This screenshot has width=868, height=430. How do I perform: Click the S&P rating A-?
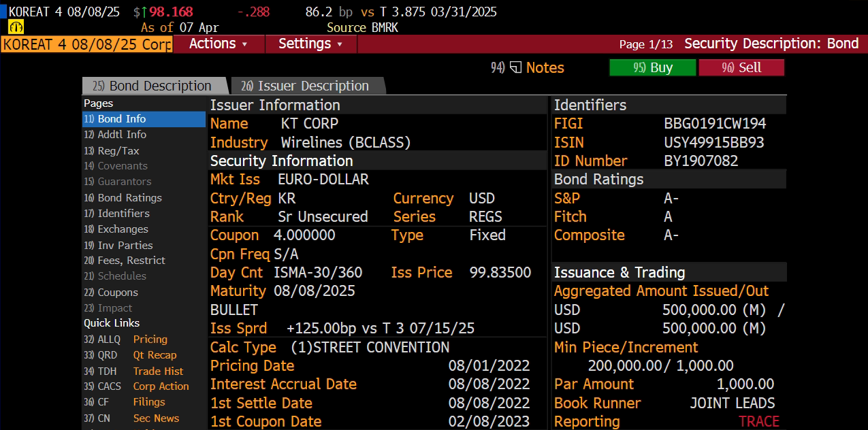pos(671,198)
